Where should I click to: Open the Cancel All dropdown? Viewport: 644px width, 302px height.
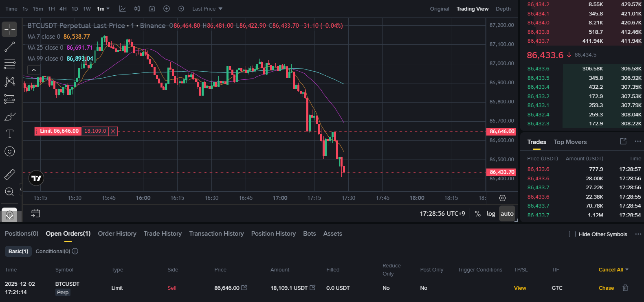613,270
